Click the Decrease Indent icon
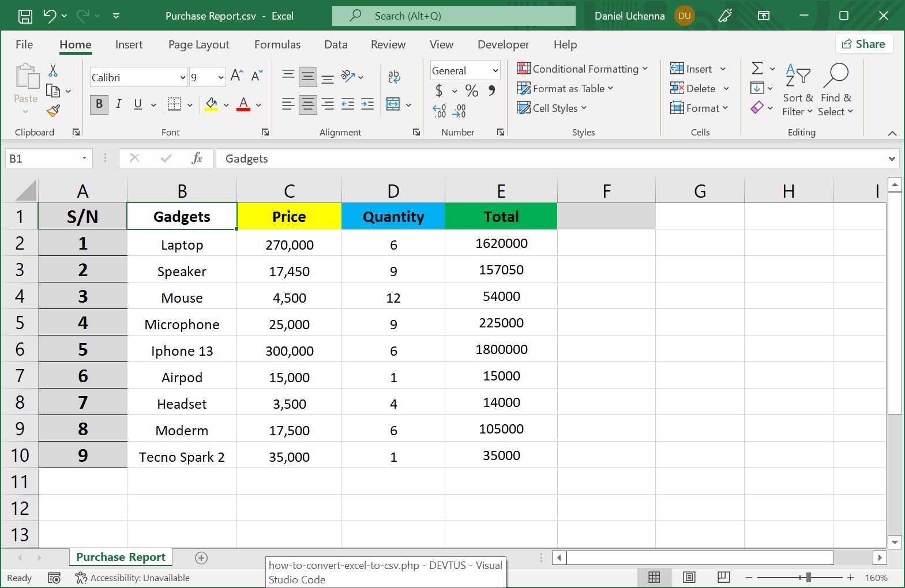Screen dimensions: 905x588 (348, 104)
